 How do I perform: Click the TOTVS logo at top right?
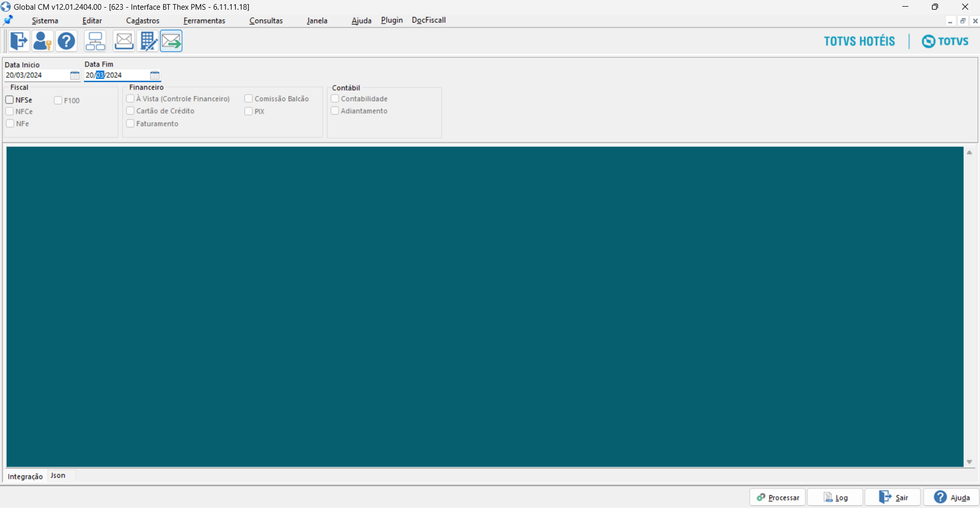pos(945,41)
